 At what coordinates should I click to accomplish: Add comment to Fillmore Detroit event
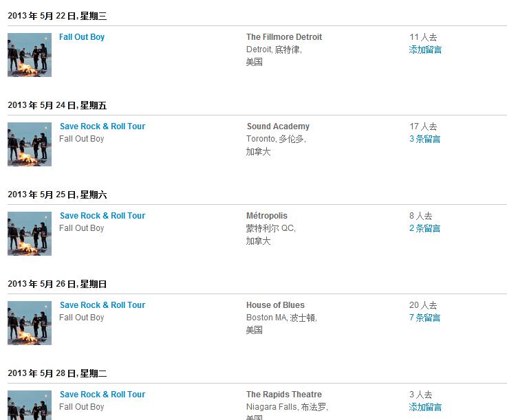[425, 49]
